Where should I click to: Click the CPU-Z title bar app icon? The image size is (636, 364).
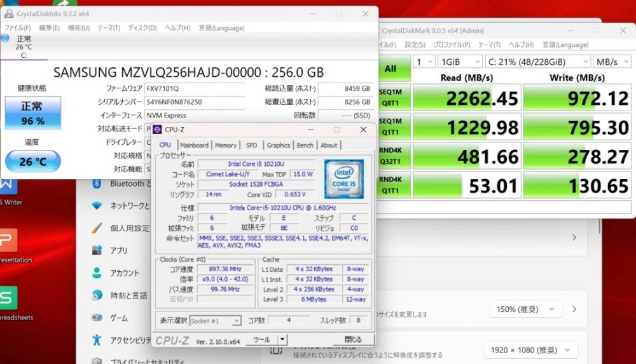tap(157, 130)
